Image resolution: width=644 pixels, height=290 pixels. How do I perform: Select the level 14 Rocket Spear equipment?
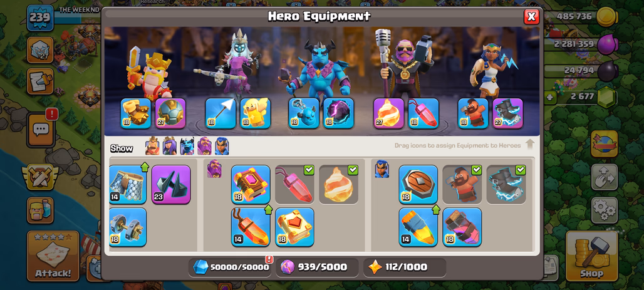[418, 227]
